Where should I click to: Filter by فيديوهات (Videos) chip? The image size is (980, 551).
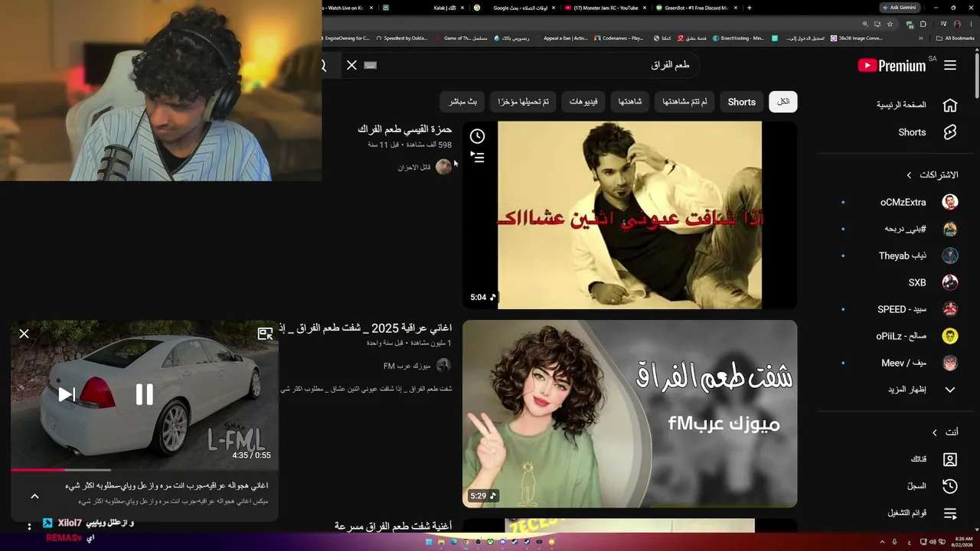(x=583, y=102)
